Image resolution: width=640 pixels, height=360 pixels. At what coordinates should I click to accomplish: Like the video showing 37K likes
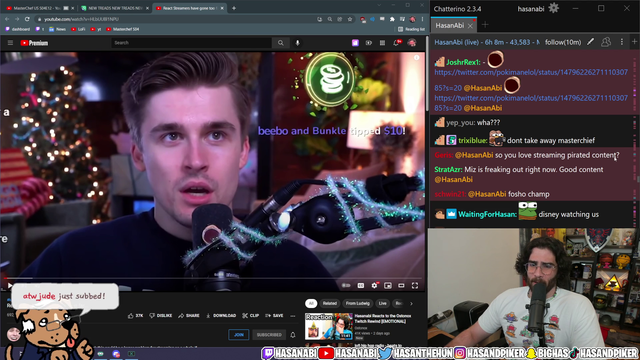(136, 316)
